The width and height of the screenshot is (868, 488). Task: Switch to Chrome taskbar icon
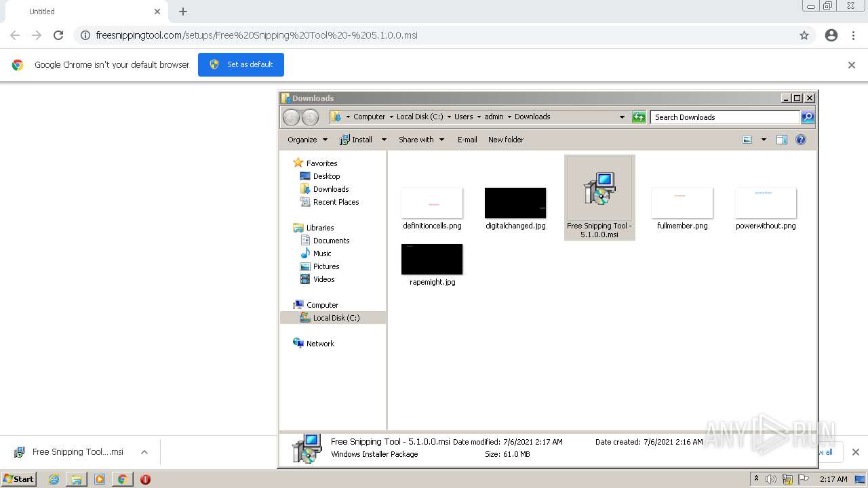pos(122,479)
